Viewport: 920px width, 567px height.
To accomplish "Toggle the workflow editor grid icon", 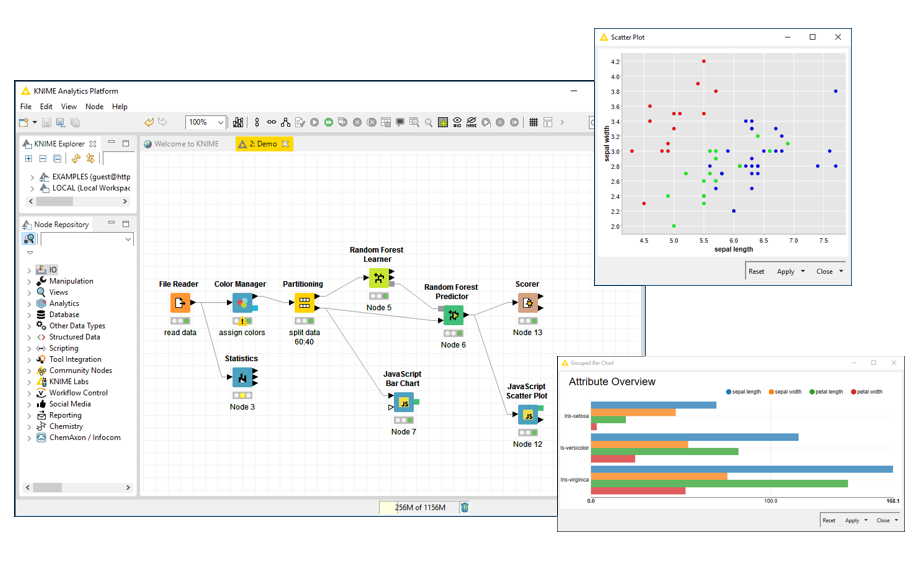I will click(x=533, y=122).
